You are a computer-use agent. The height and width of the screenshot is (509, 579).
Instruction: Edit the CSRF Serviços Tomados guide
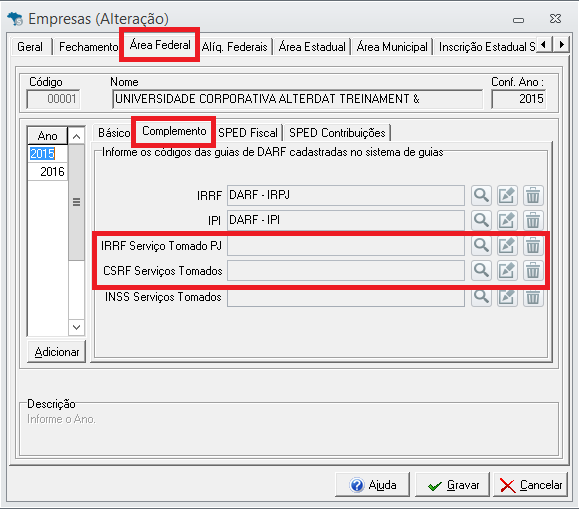507,271
